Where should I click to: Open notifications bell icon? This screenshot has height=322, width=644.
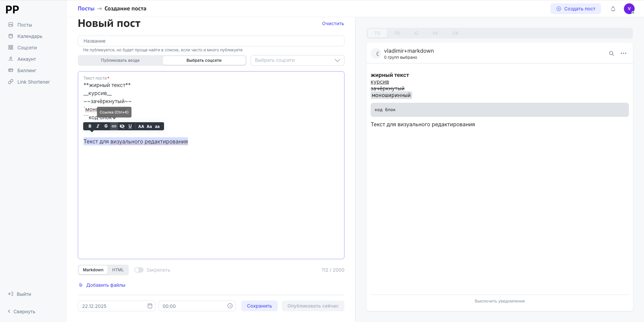(x=613, y=9)
